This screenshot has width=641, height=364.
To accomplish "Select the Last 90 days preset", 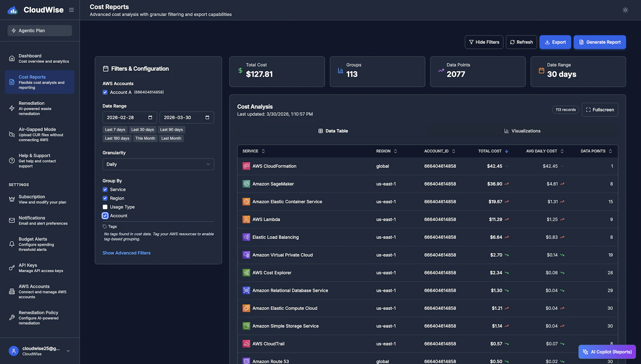I will point(171,130).
